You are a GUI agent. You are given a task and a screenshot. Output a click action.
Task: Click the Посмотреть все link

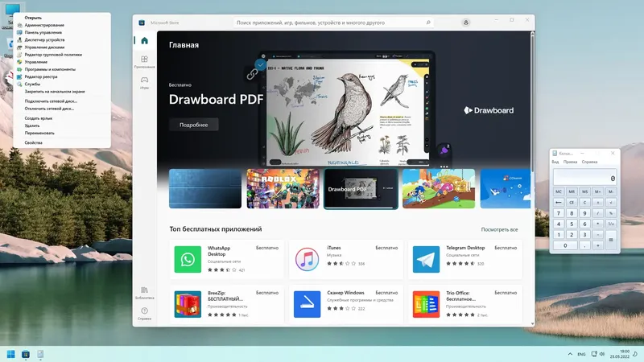click(499, 229)
